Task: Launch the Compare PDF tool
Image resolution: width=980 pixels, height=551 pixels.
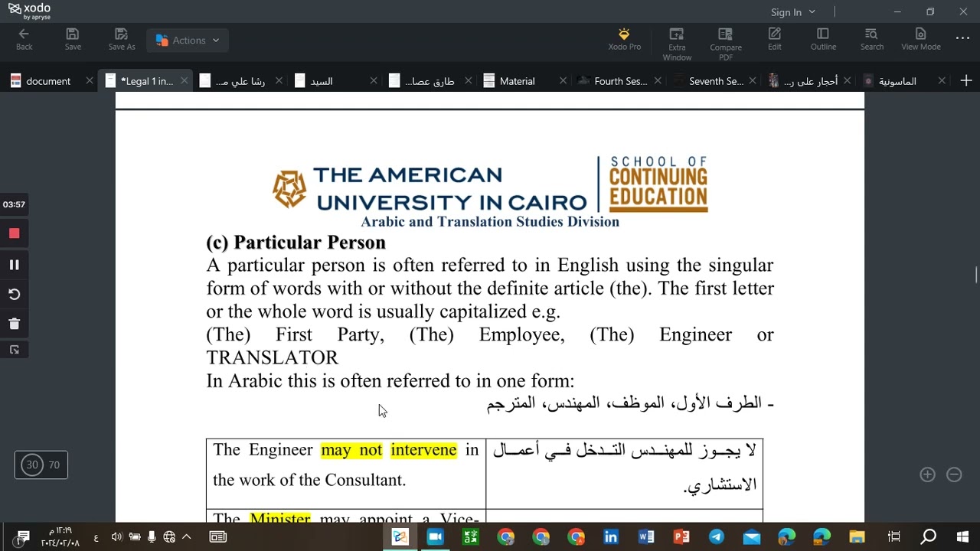Action: pyautogui.click(x=725, y=44)
